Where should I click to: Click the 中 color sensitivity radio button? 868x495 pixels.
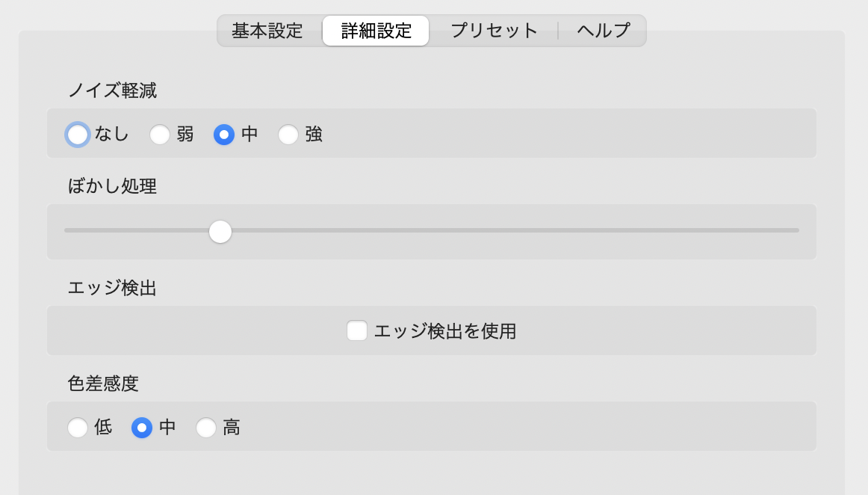tap(141, 427)
